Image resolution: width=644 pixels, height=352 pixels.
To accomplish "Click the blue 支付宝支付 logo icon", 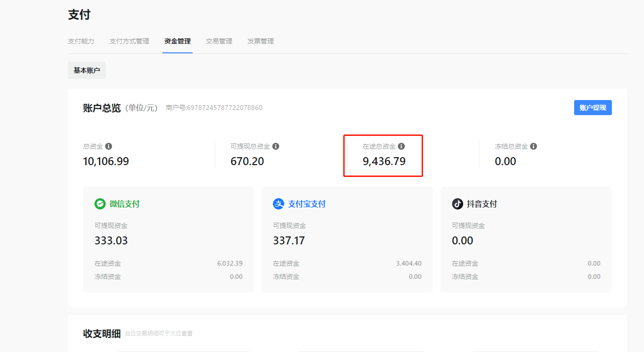I will [279, 204].
